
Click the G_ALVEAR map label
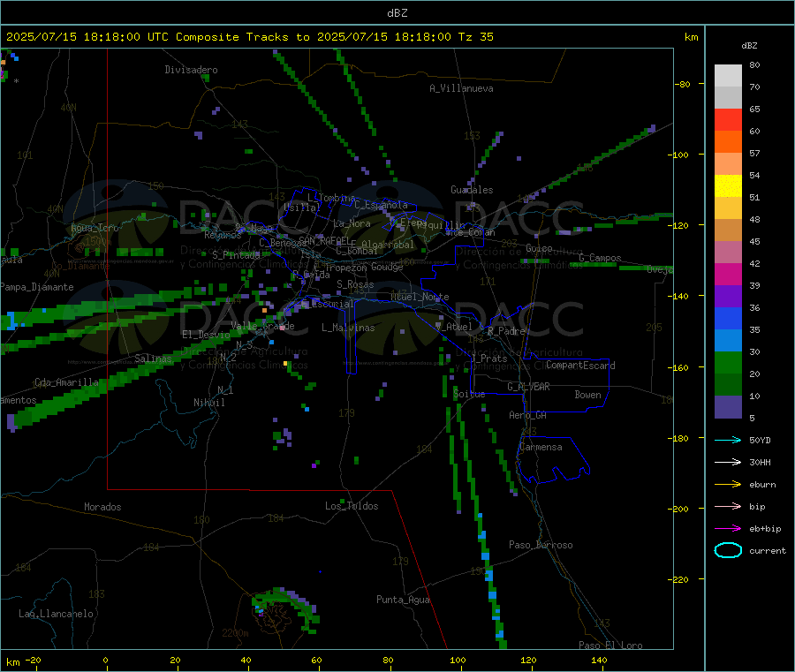(x=528, y=387)
